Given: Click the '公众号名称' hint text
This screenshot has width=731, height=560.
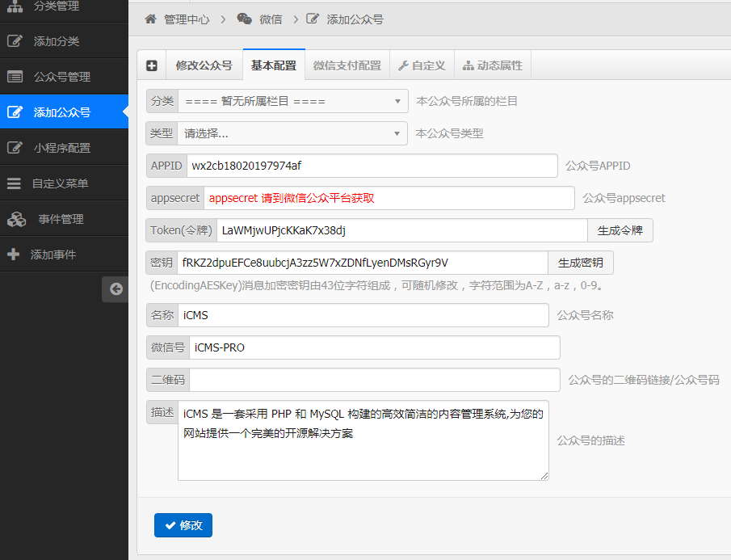Looking at the screenshot, I should pos(585,315).
